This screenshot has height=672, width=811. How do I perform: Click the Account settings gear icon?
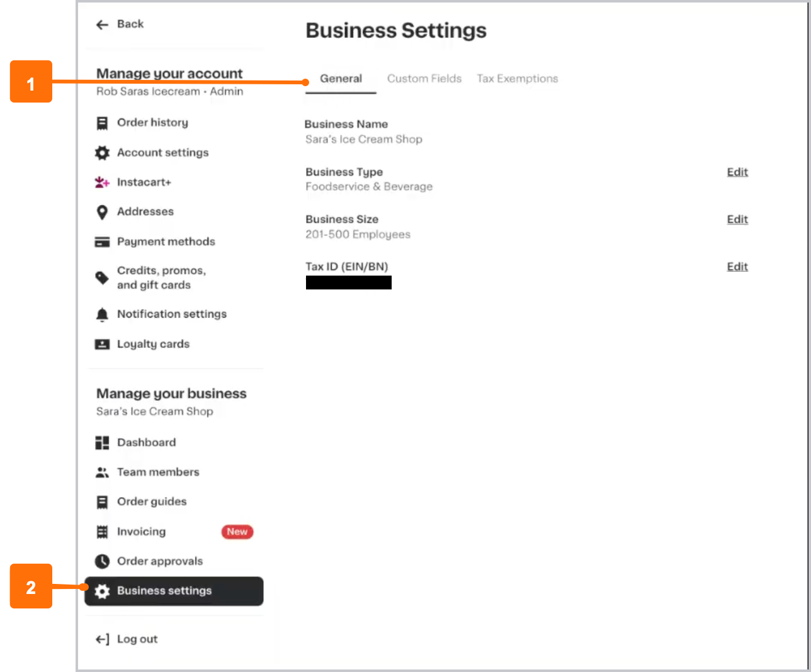pyautogui.click(x=102, y=152)
